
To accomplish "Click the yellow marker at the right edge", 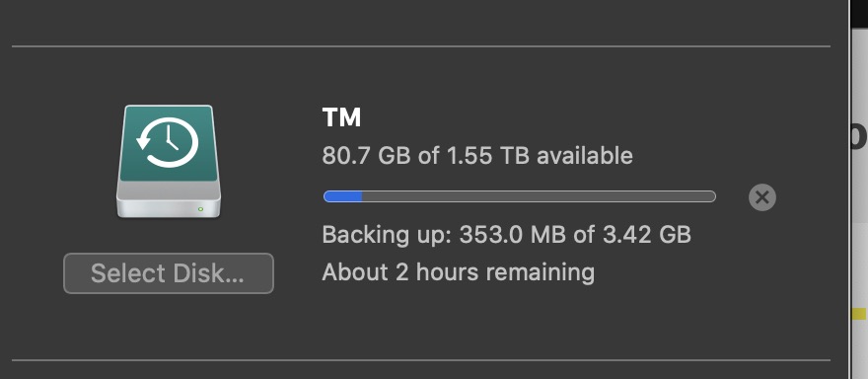I will click(859, 314).
